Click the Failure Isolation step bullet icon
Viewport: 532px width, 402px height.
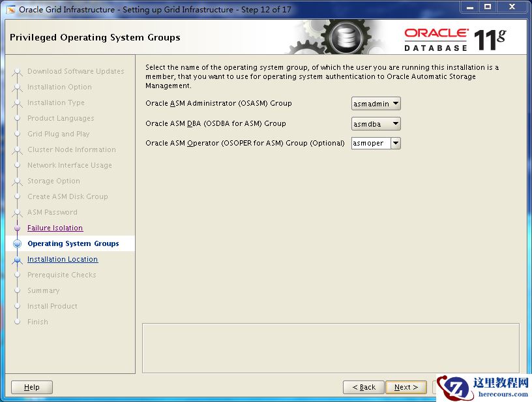[18, 228]
